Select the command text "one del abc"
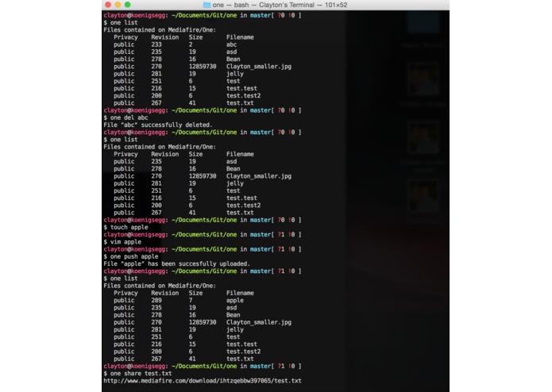This screenshot has width=552, height=392. 129,117
